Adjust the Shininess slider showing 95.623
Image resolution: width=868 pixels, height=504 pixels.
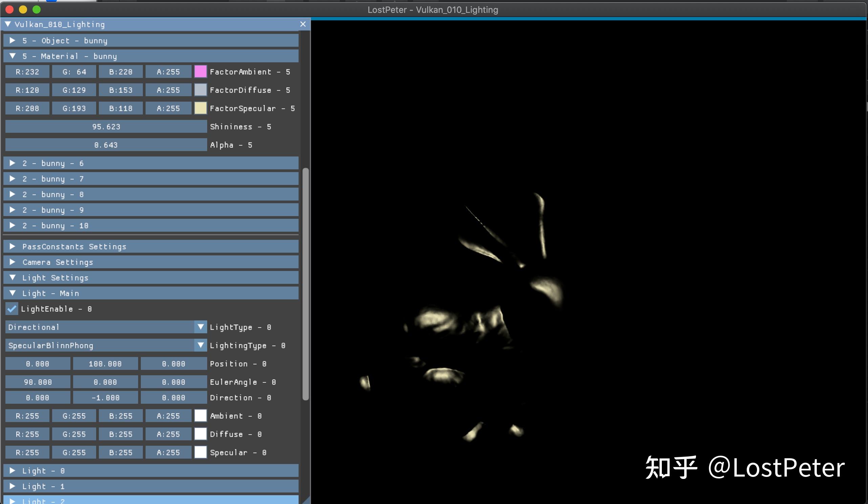pos(106,127)
